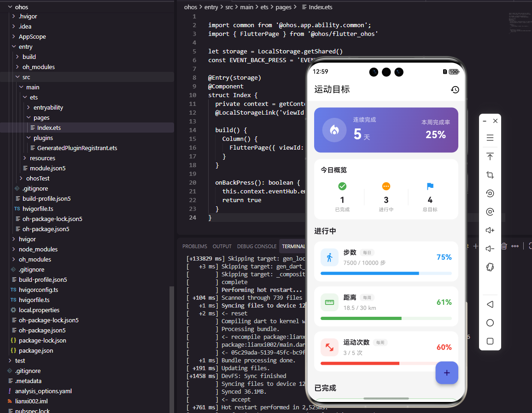This screenshot has width=532, height=413.
Task: Click 'entry' in the breadcrumb path
Action: tap(211, 7)
